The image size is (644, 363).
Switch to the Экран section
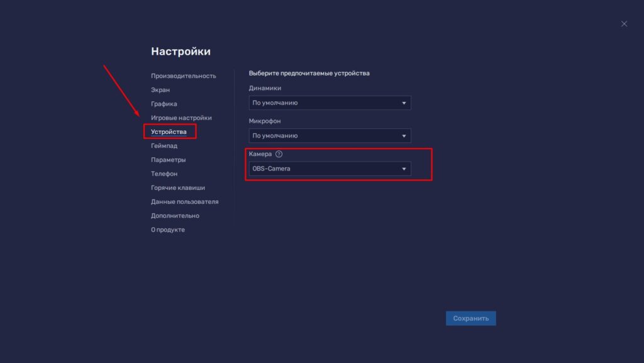click(x=160, y=90)
